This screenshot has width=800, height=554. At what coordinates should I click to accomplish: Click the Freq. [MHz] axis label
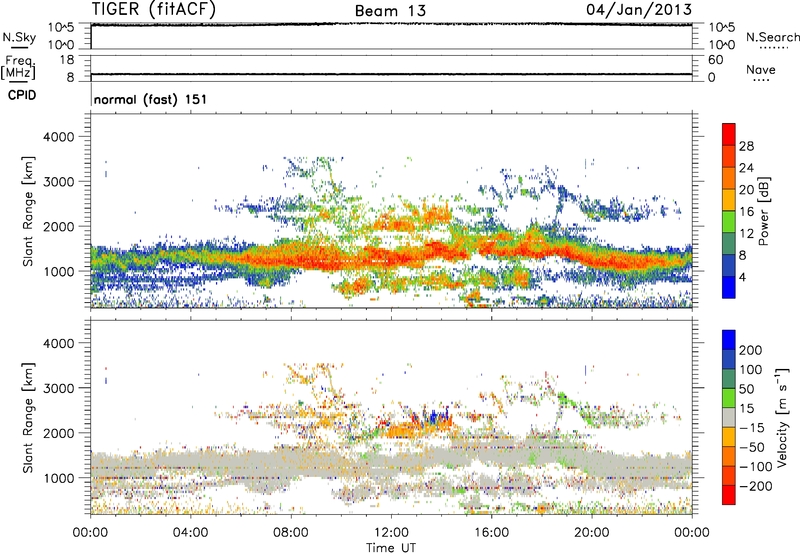(x=18, y=68)
